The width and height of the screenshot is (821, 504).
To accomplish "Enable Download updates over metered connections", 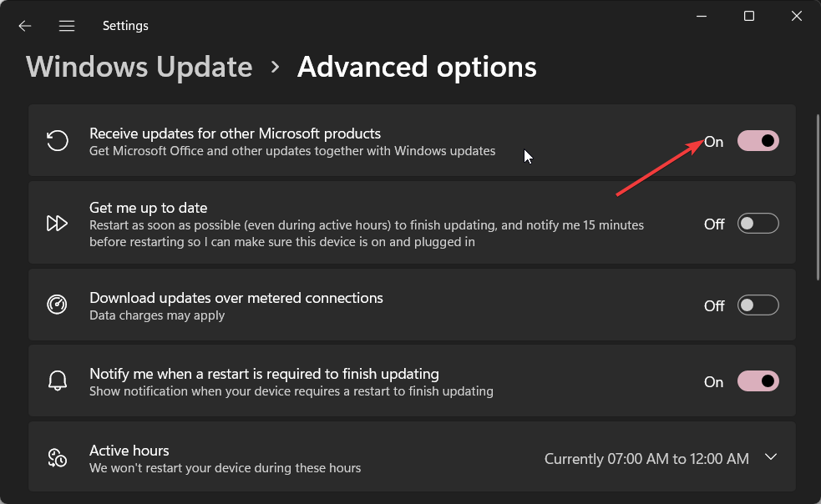I will coord(758,305).
